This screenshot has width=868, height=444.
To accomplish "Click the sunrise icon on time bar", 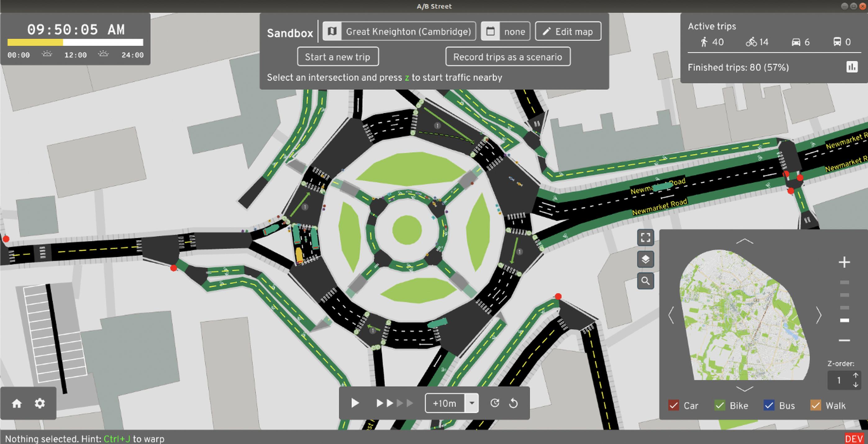I will [47, 54].
